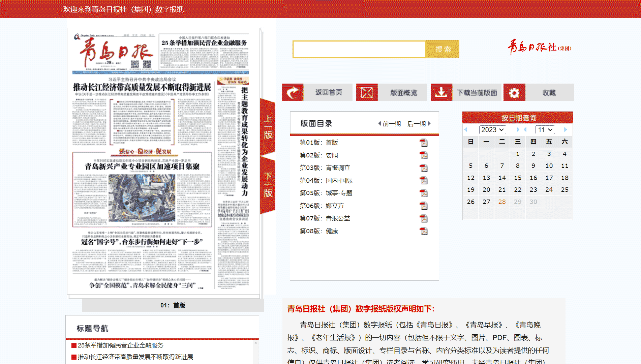Open the PDF icon for 第01版 首版

(424, 143)
